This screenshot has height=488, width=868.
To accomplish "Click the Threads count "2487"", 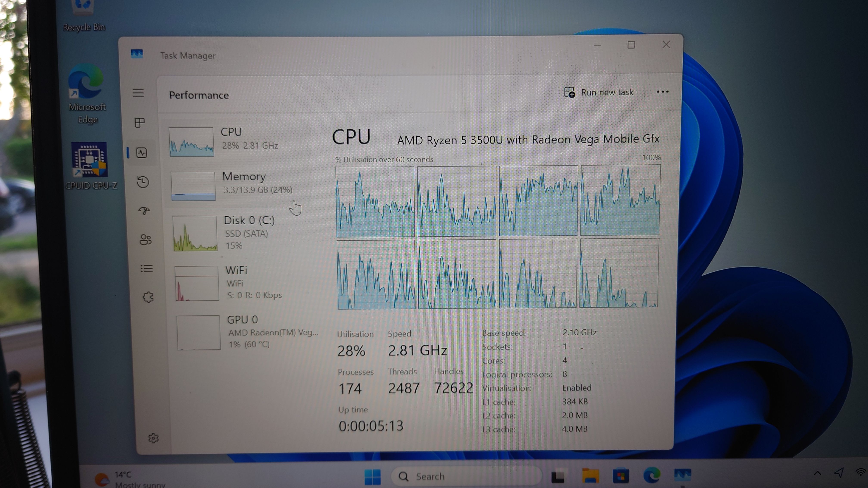I will point(404,388).
